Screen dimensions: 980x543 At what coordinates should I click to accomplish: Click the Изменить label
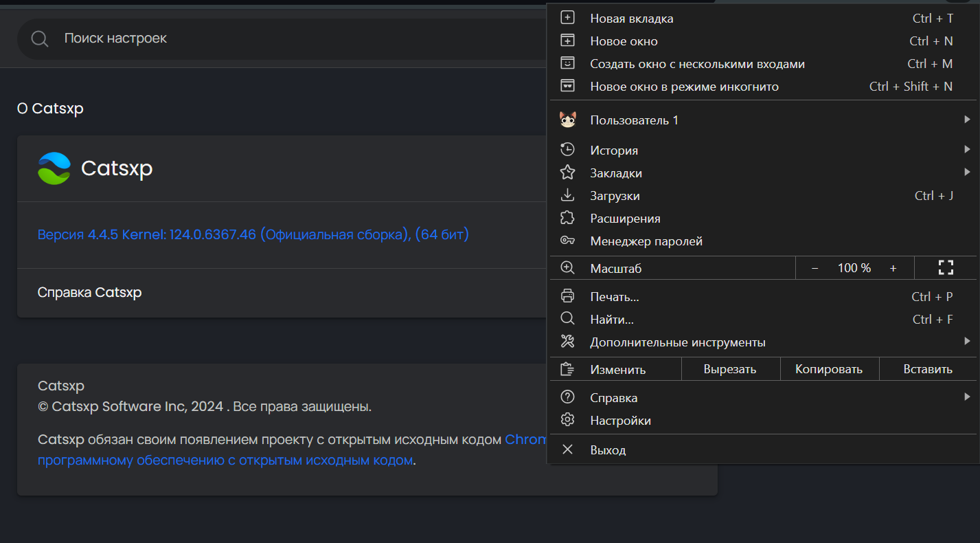[x=618, y=370]
